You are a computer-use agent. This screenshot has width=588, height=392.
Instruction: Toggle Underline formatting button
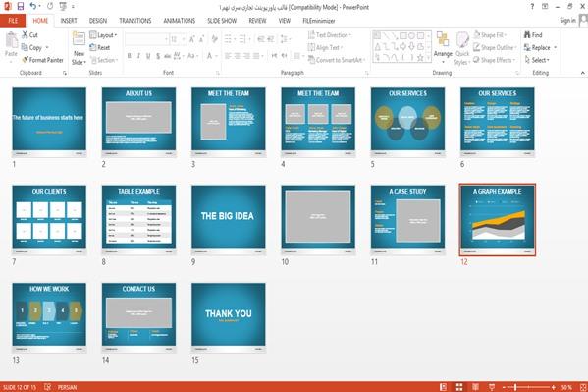point(148,56)
